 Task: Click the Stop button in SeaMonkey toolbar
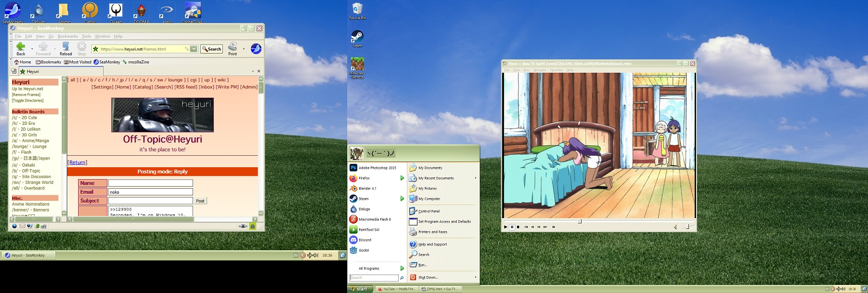point(81,48)
